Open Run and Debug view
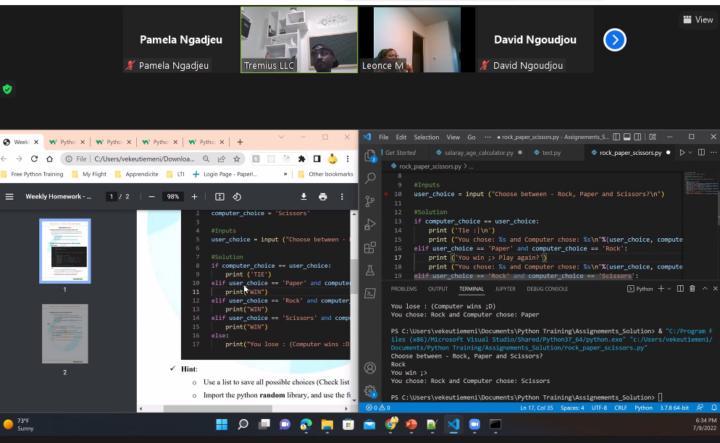This screenshot has width=720, height=443. coord(370,224)
